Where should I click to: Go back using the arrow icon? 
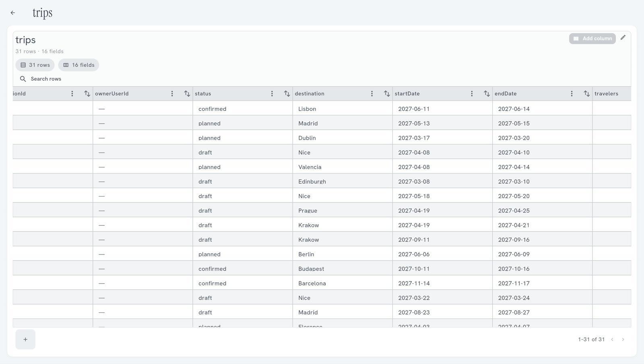pyautogui.click(x=13, y=13)
